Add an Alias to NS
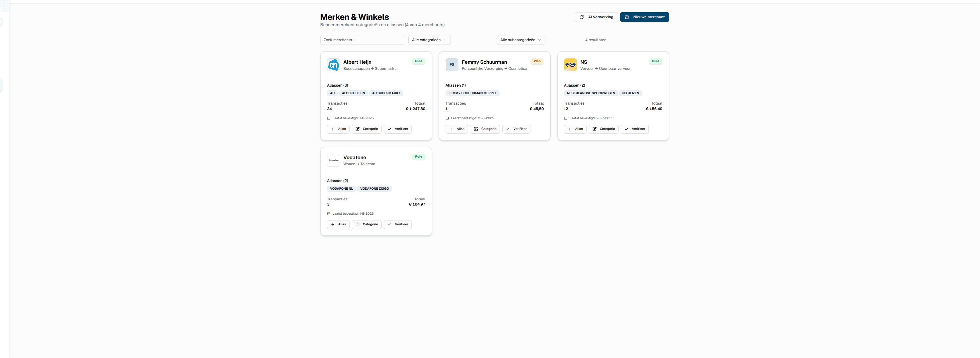Image resolution: width=980 pixels, height=358 pixels. pyautogui.click(x=575, y=129)
